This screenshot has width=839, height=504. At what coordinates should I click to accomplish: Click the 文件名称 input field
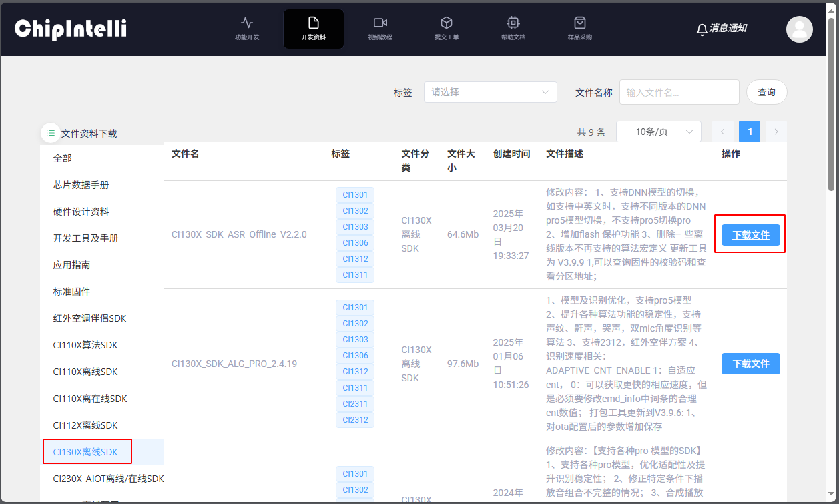pyautogui.click(x=679, y=92)
